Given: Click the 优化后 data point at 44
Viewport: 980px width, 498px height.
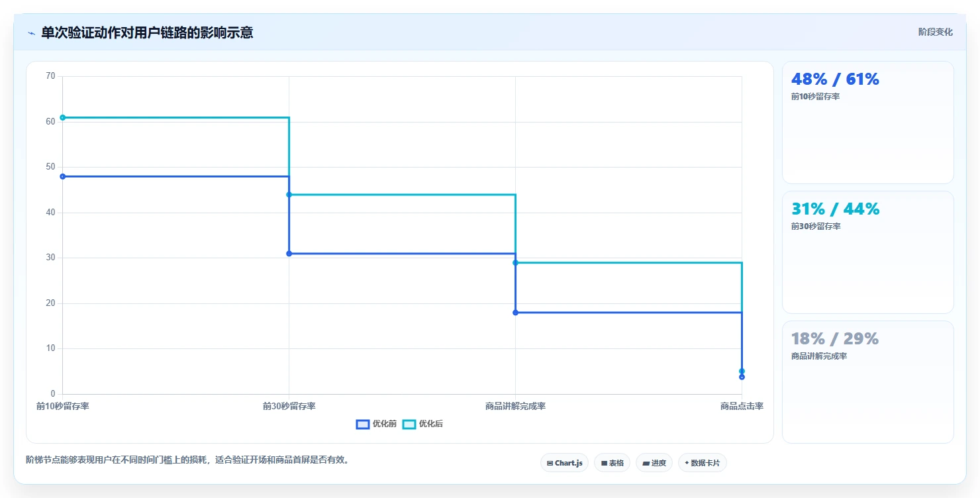Looking at the screenshot, I should pos(289,195).
